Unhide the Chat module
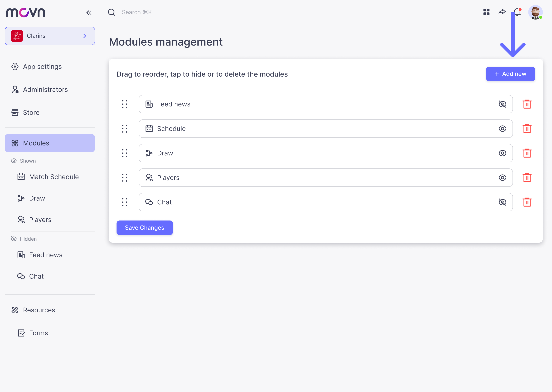Viewport: 552px width, 392px height. (x=502, y=202)
